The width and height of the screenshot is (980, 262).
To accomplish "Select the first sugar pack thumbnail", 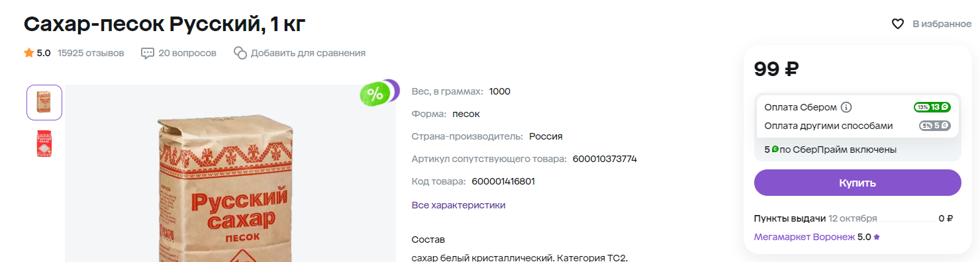I will (44, 103).
